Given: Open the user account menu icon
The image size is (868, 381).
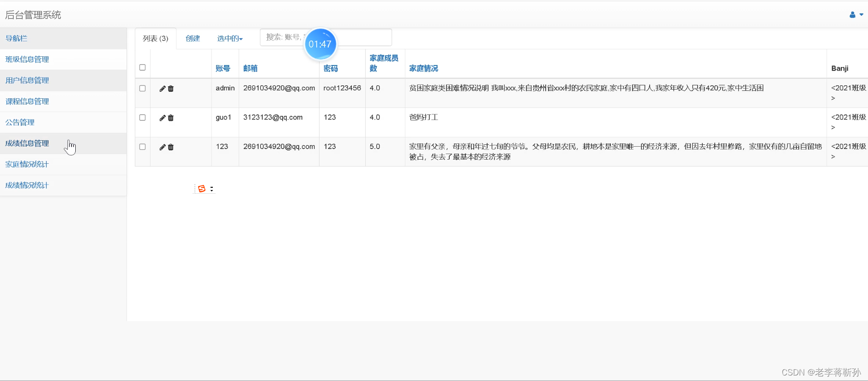Looking at the screenshot, I should point(856,15).
